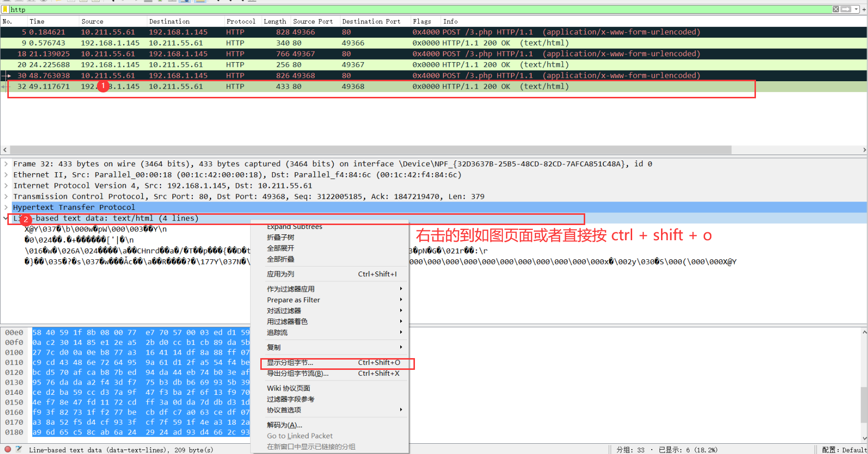Click the packet list horizontal scrollbar thumb
This screenshot has width=868, height=454.
(370, 150)
